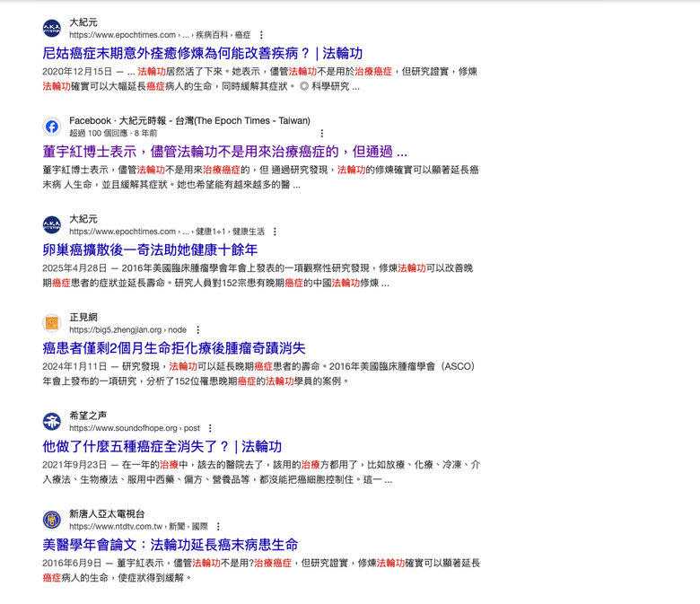Click the date 2025年4月28日 in the snippet
Screen dimensions: 700x604
(74, 267)
